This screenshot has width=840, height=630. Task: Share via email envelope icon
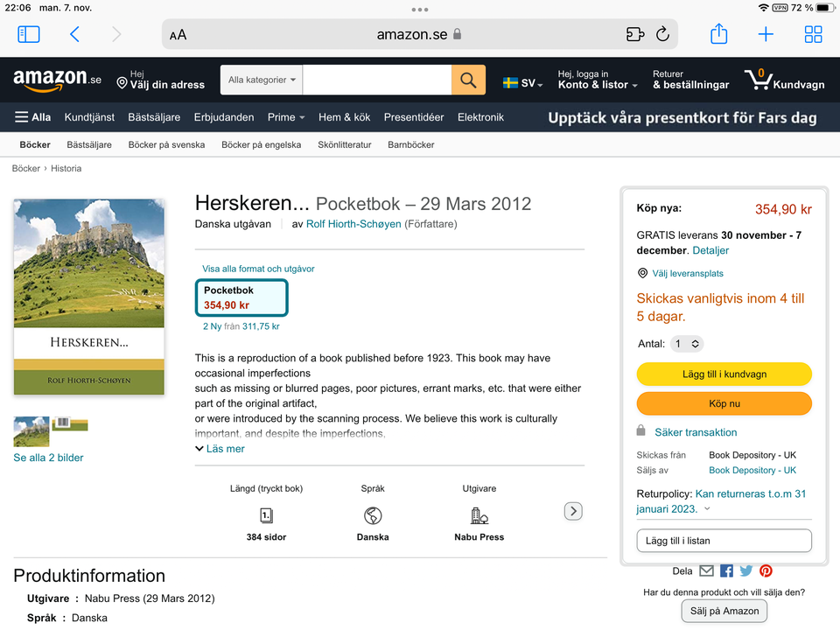click(707, 570)
